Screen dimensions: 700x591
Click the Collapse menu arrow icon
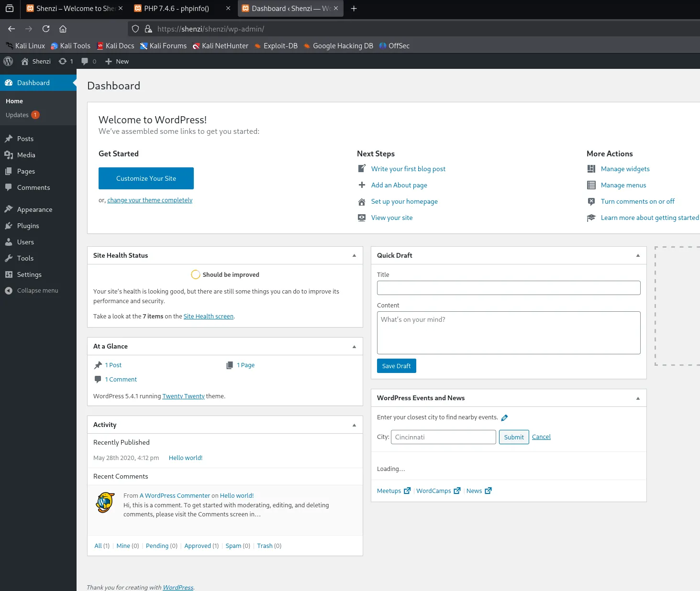click(9, 291)
